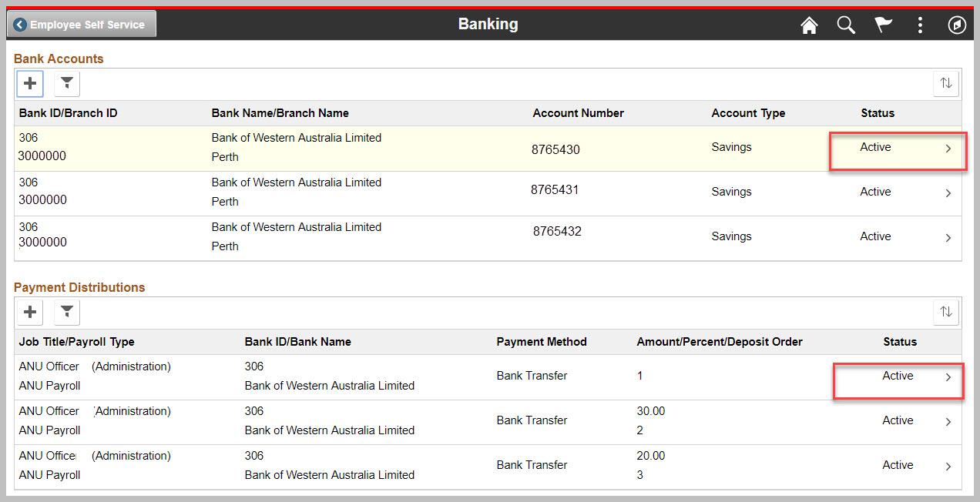This screenshot has height=502, width=980.
Task: Open the three-dot actions menu
Action: click(920, 25)
